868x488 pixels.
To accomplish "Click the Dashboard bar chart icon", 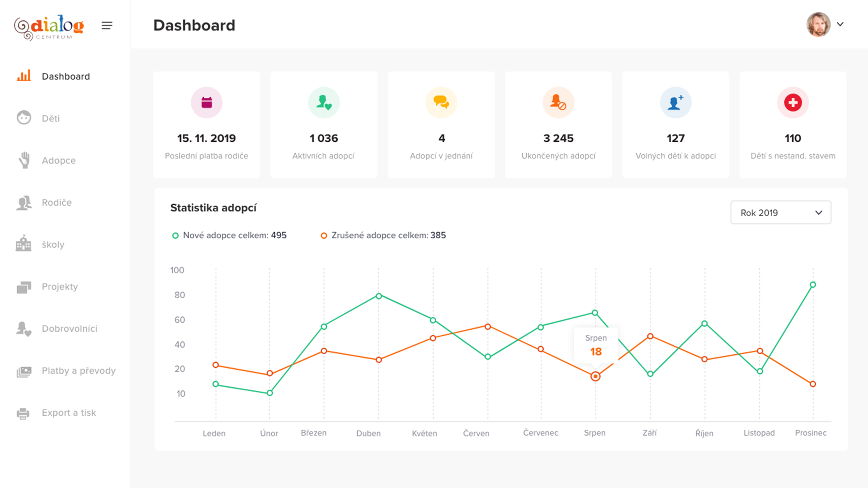I will [x=24, y=75].
